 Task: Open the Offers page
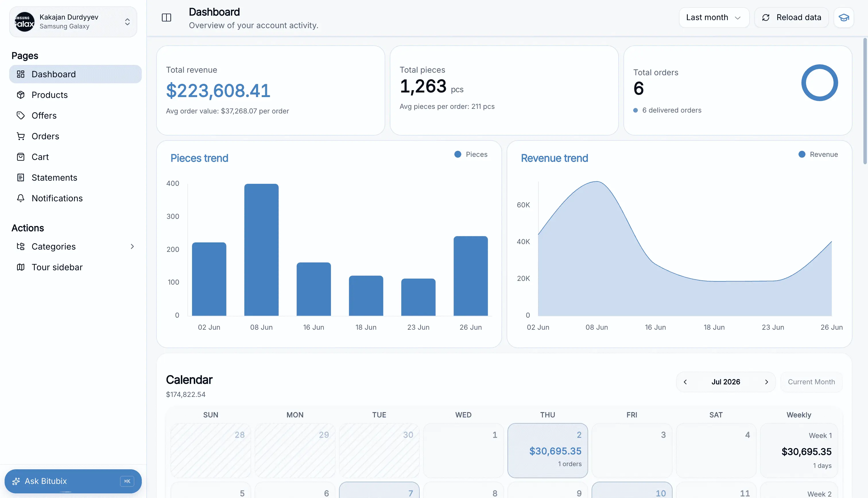click(75, 116)
